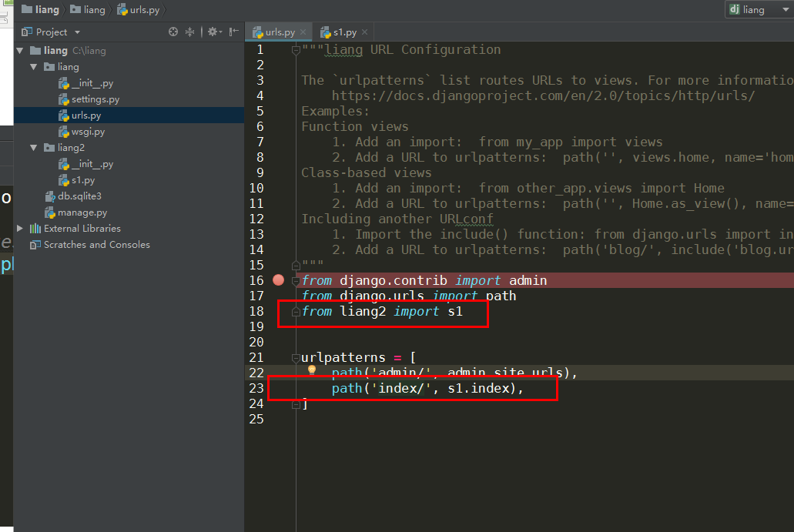This screenshot has width=794, height=532.
Task: Click the settings.py file icon in the tree
Action: click(64, 100)
